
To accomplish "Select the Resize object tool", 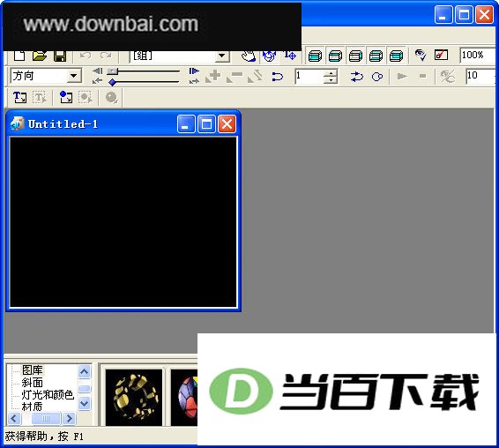I will coord(289,56).
